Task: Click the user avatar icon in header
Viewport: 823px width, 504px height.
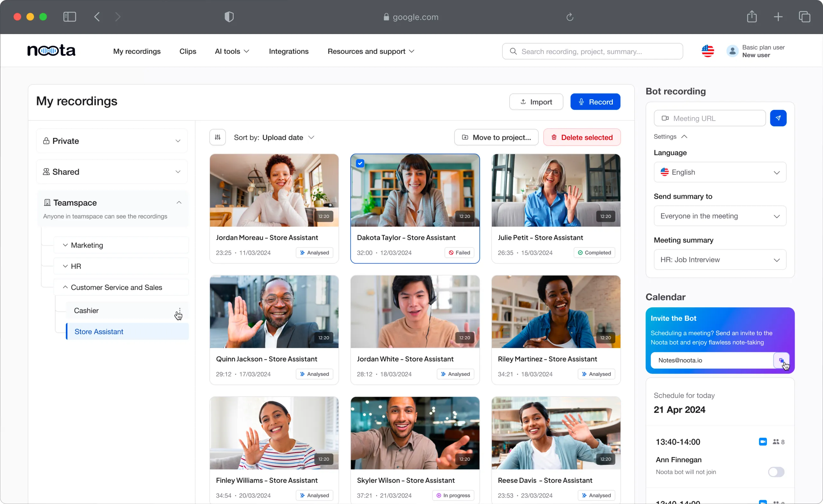Action: [732, 51]
